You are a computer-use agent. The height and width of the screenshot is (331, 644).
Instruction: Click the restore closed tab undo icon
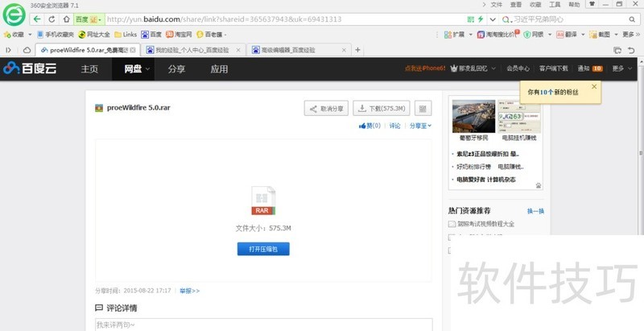point(632,50)
